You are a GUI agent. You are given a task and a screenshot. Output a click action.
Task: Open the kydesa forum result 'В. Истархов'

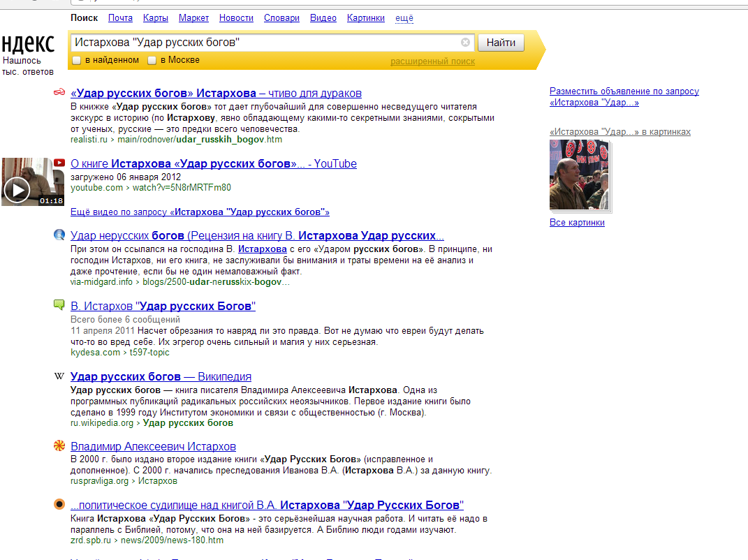point(163,307)
